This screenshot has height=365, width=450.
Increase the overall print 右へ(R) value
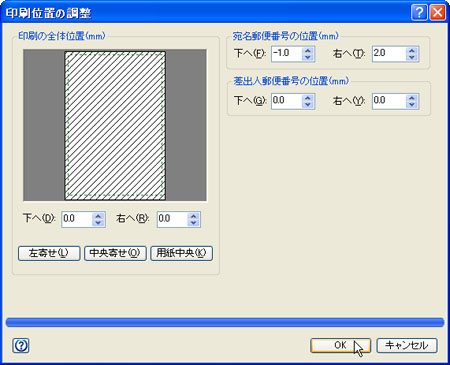194,216
